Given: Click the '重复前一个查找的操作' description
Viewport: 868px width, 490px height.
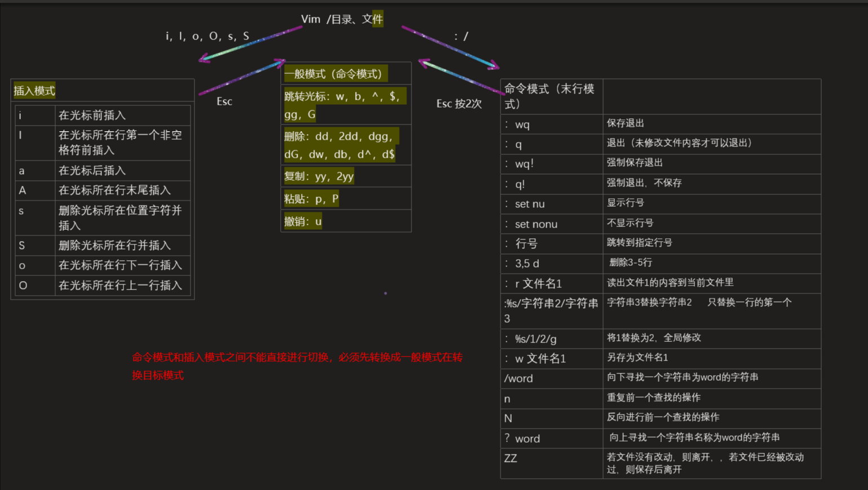Looking at the screenshot, I should 653,398.
